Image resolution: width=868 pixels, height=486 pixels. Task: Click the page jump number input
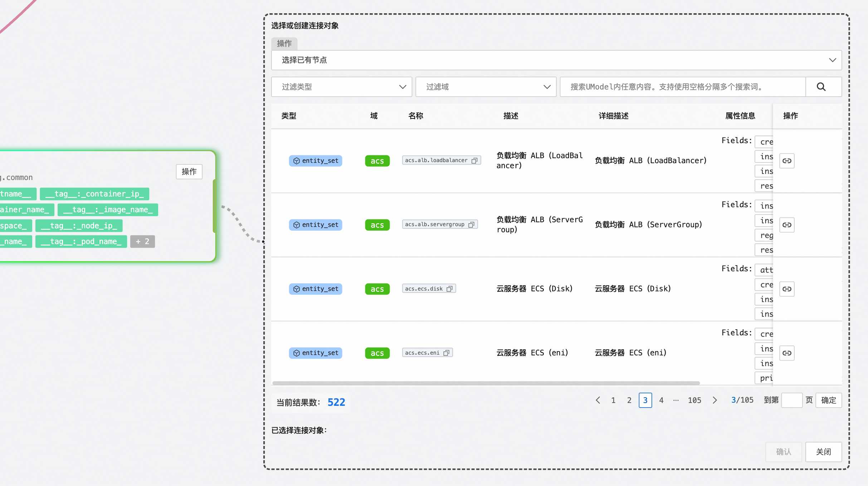pos(791,400)
